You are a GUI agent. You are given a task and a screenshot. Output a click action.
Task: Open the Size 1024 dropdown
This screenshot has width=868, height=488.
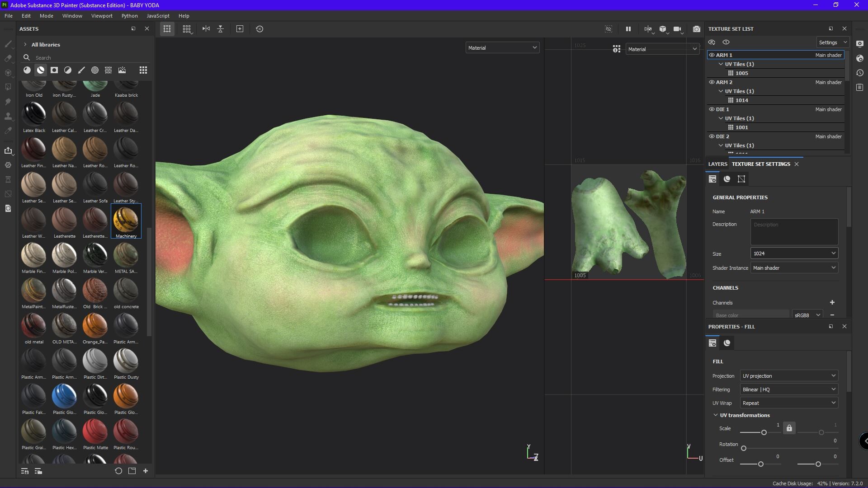tap(794, 253)
